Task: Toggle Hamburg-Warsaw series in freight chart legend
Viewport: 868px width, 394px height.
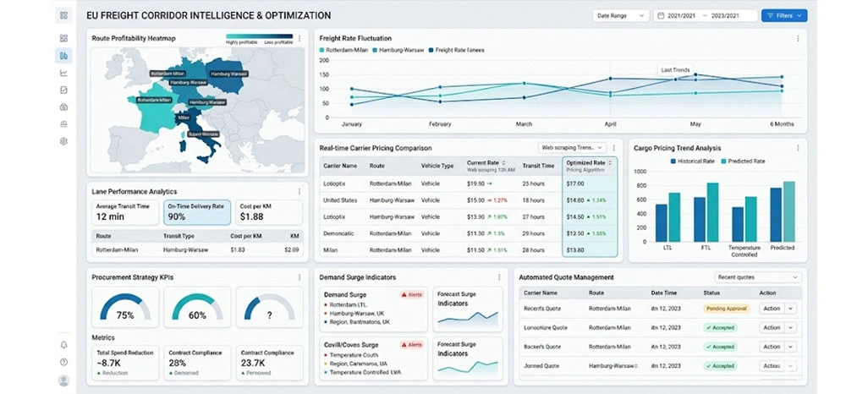Action: pos(398,50)
